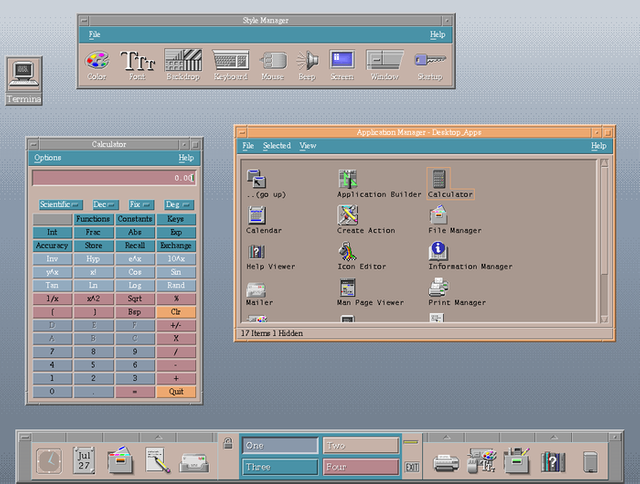The image size is (640, 484).
Task: Open help books icon on front panel
Action: 553,462
